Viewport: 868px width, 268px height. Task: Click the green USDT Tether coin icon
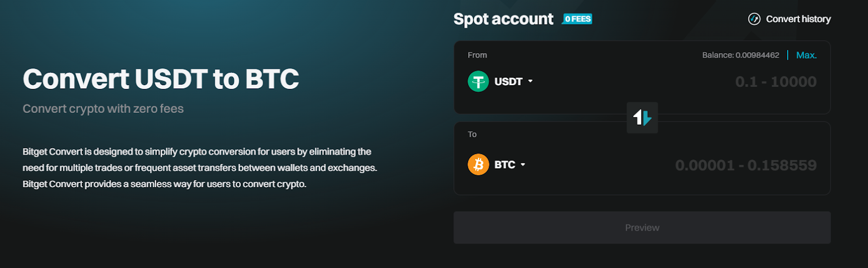tap(478, 81)
